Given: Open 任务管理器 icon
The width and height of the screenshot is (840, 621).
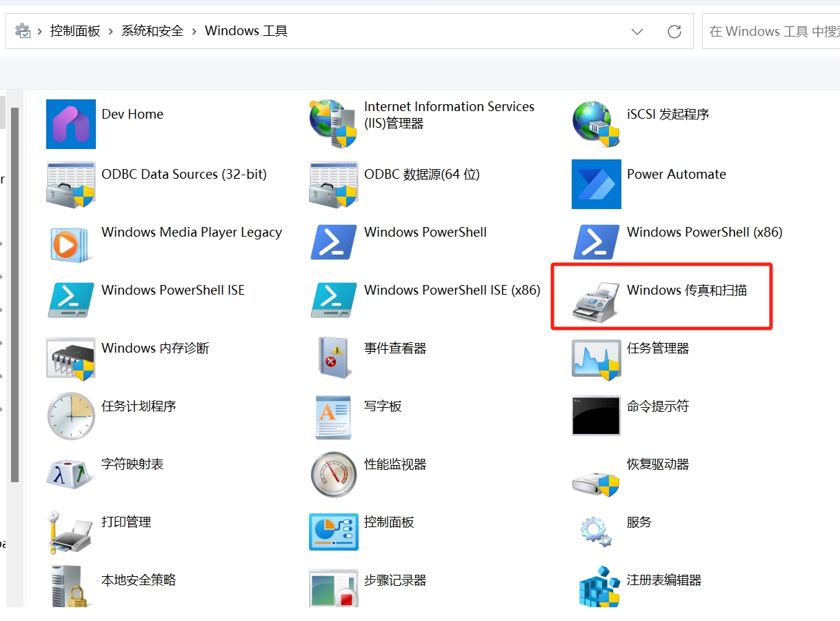Looking at the screenshot, I should [596, 358].
